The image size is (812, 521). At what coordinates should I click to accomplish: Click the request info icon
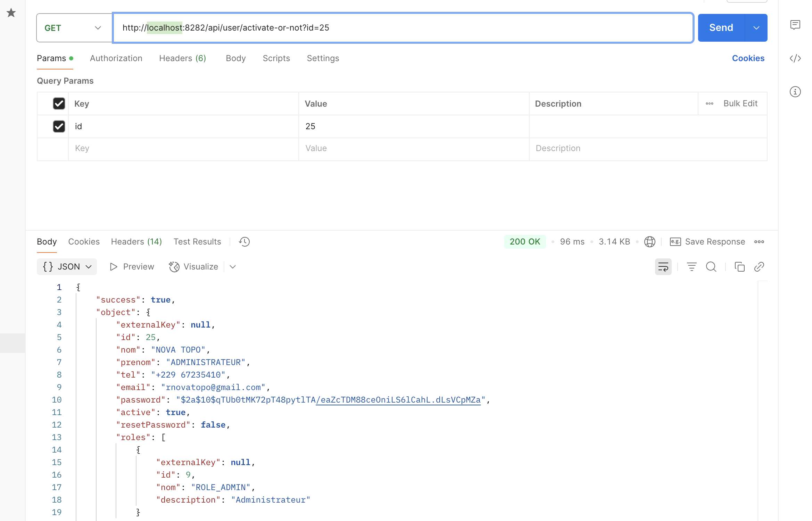point(795,92)
